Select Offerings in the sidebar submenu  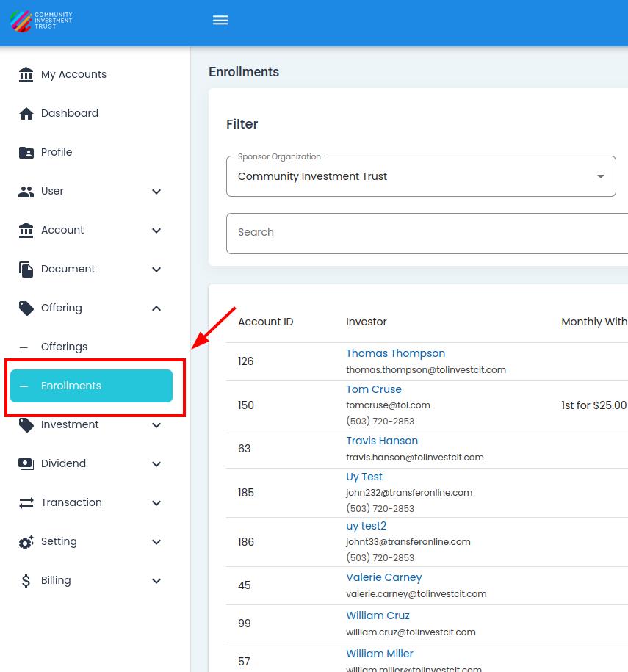click(64, 347)
